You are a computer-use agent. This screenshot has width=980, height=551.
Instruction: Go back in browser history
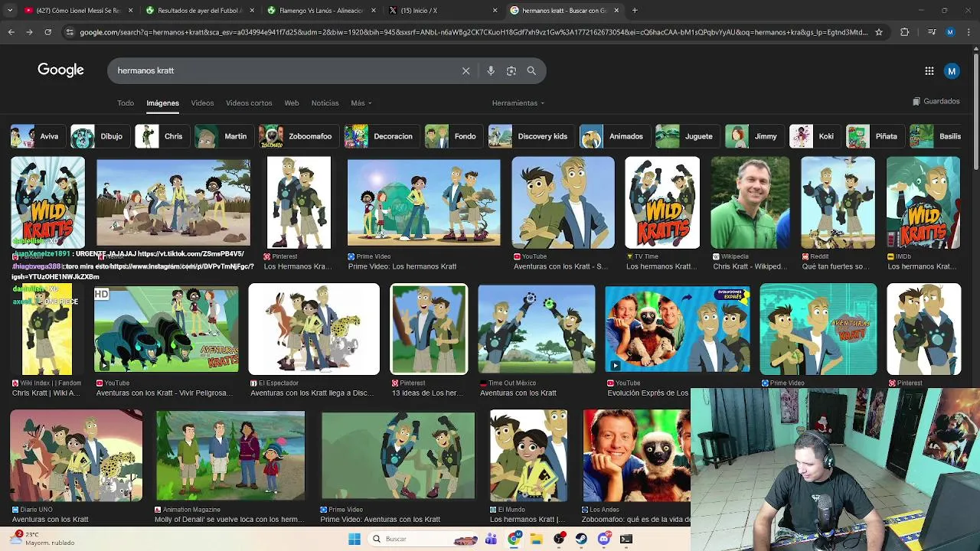(11, 32)
